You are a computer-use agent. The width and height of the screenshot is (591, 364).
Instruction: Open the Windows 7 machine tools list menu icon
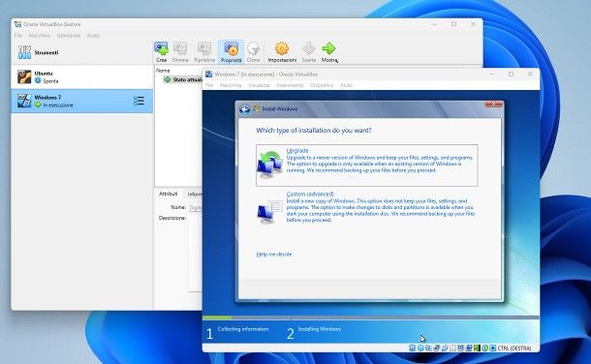tap(139, 101)
